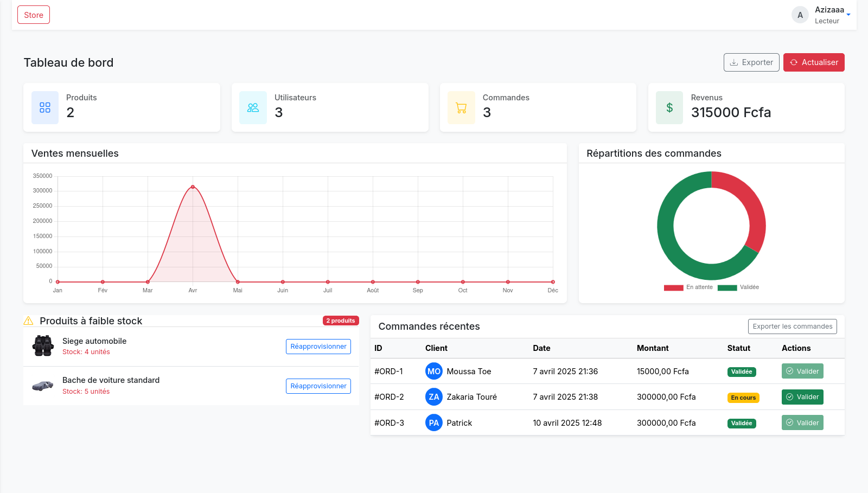Click Exporter les commandes button
The height and width of the screenshot is (493, 868).
click(792, 326)
